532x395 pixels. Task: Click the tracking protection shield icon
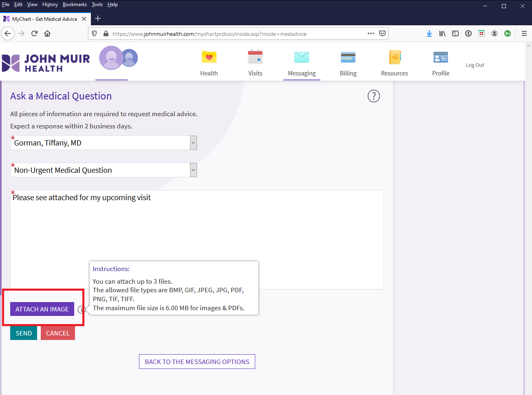94,34
